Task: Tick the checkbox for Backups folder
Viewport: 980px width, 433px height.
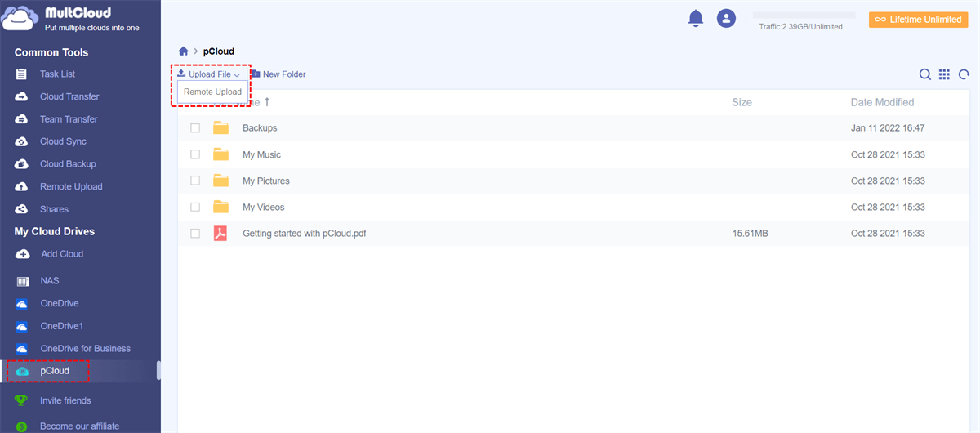Action: (x=195, y=128)
